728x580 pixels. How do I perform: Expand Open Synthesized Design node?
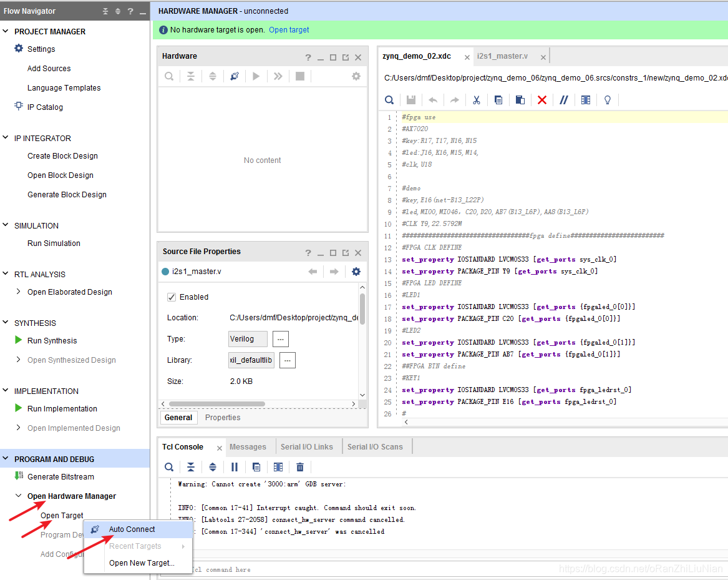pos(18,359)
